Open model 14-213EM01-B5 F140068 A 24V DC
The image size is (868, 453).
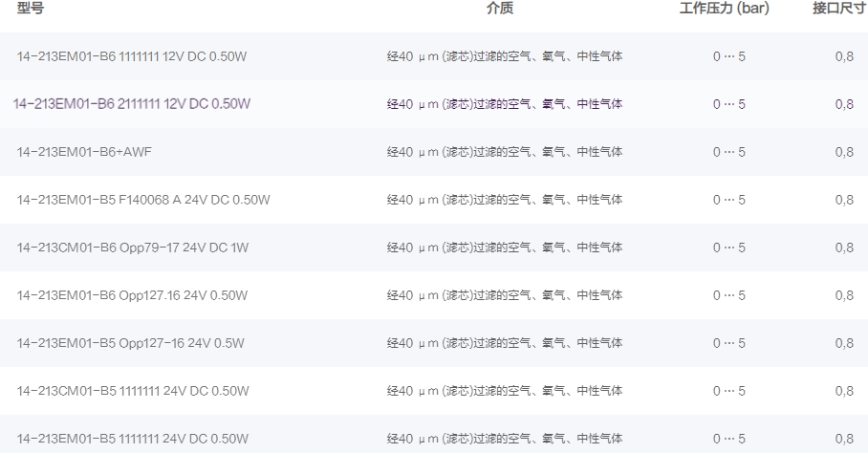[x=143, y=200]
